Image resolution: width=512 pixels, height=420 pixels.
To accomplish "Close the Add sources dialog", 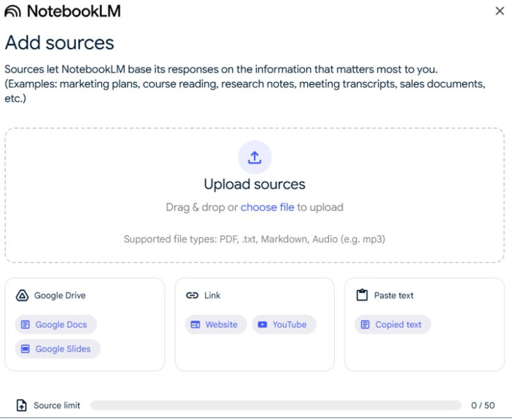I will tap(500, 11).
